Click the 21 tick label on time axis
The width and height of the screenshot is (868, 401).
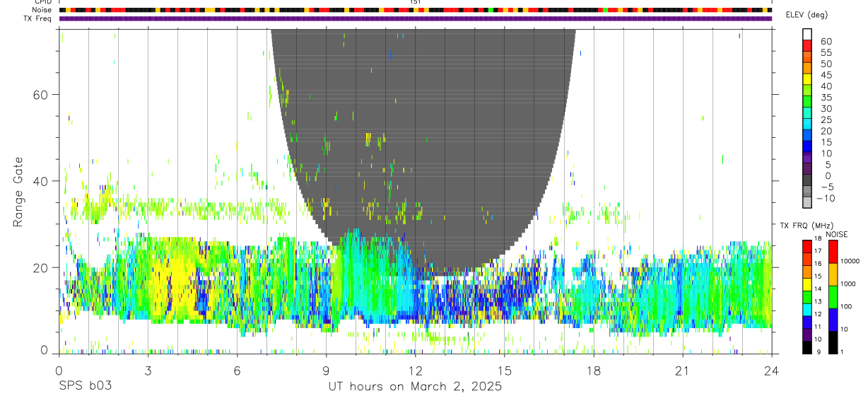(683, 371)
